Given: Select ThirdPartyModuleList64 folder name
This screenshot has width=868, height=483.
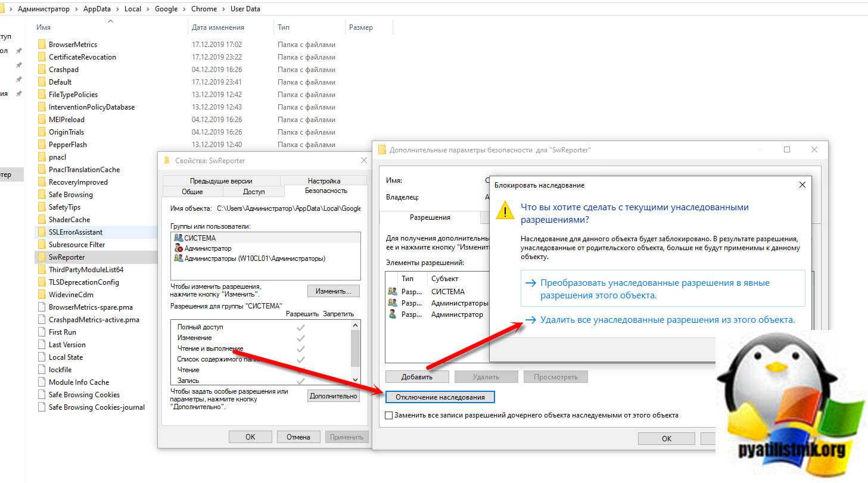Looking at the screenshot, I should tap(86, 270).
